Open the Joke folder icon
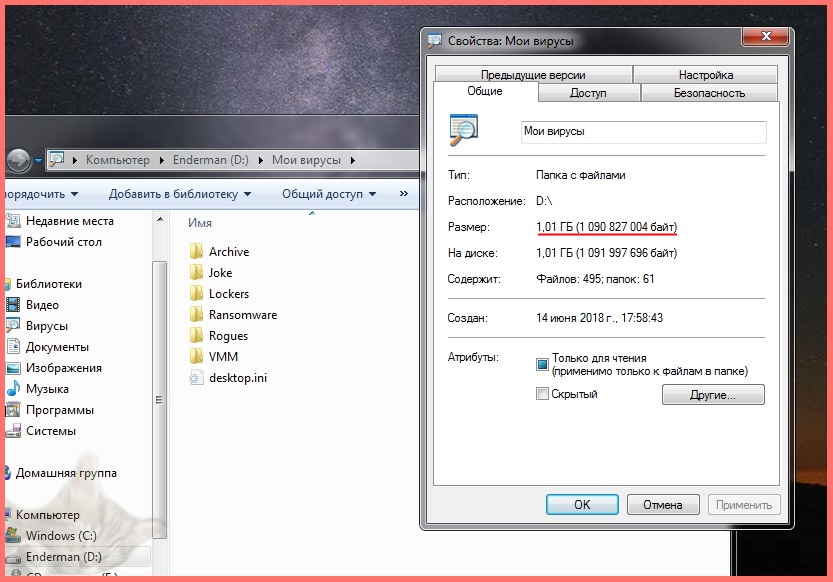 click(x=196, y=272)
